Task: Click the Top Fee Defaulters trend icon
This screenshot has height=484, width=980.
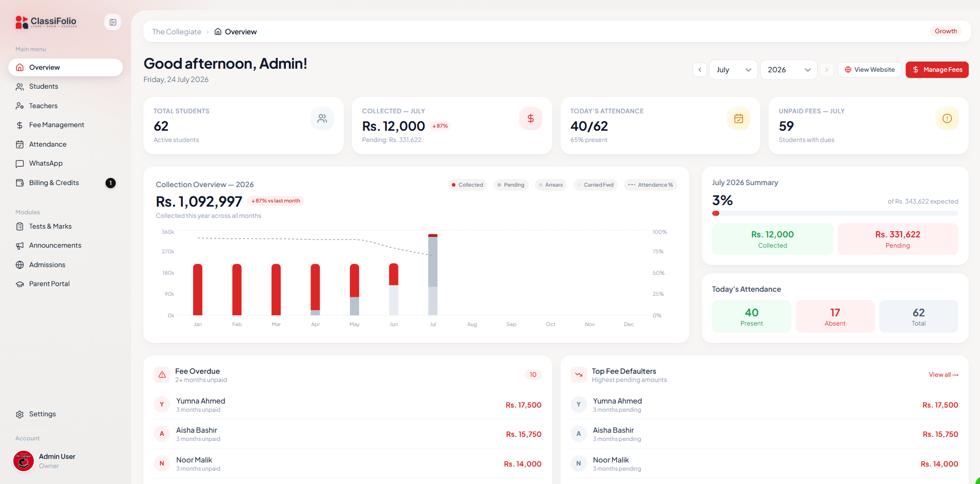Action: [x=579, y=375]
